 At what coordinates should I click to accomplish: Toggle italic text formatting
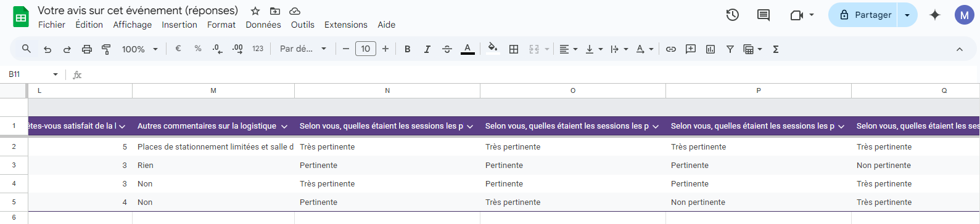tap(427, 49)
